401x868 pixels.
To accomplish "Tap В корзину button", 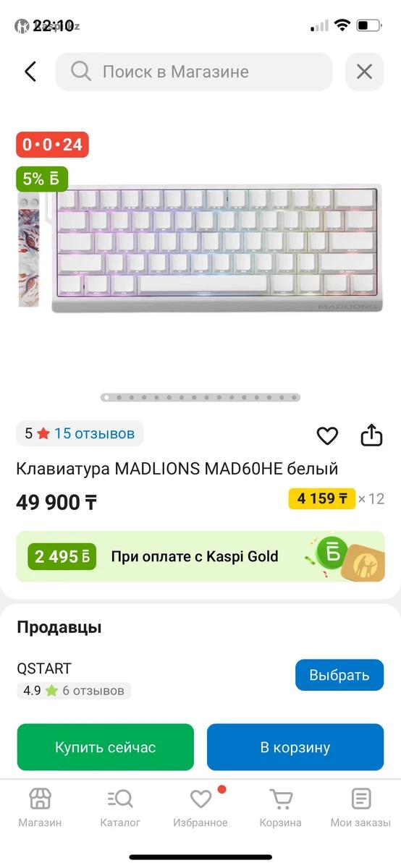I will pyautogui.click(x=295, y=747).
